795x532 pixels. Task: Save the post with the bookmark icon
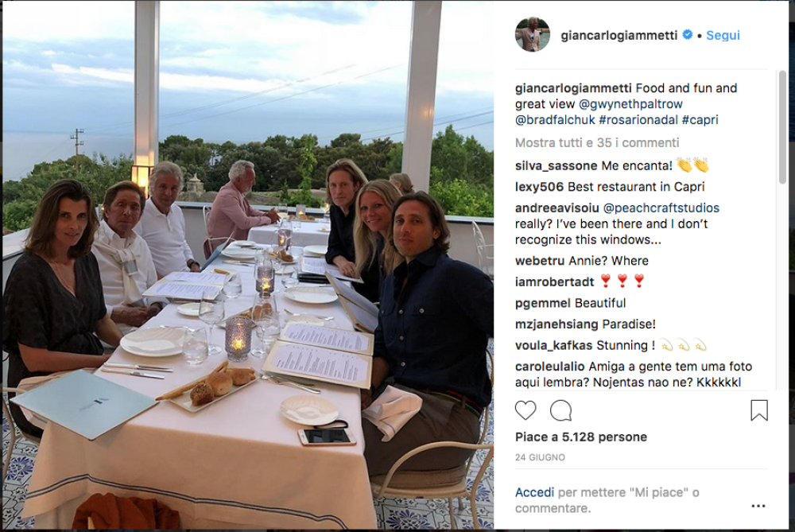click(x=759, y=410)
